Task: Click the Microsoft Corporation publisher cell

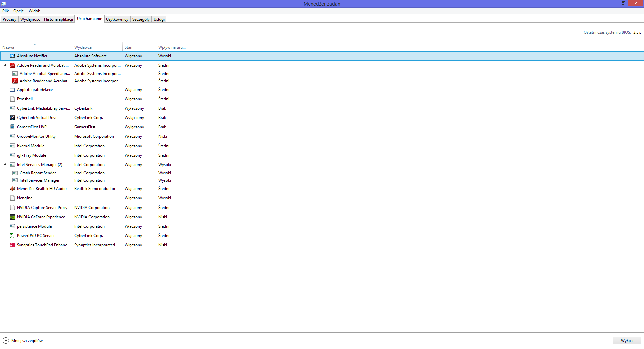Action: pos(94,136)
